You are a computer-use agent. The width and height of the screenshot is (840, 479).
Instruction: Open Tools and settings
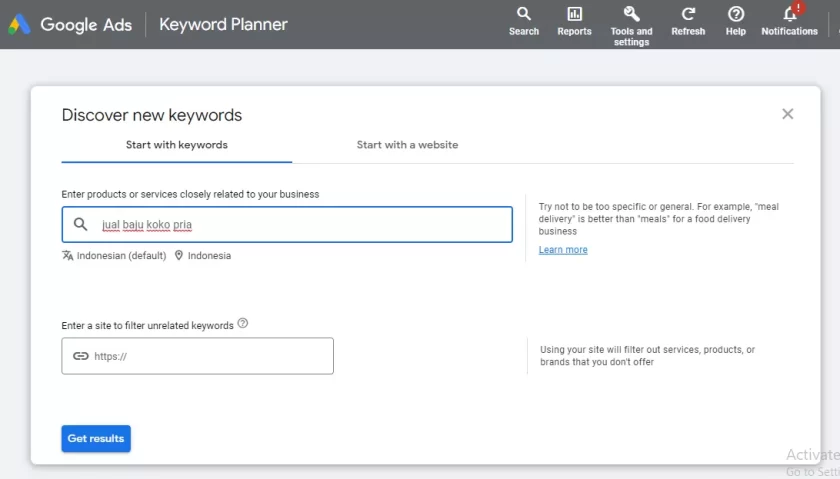(x=631, y=26)
